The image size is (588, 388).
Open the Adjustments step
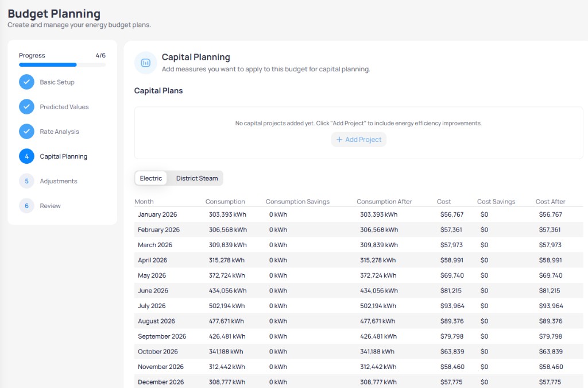59,181
